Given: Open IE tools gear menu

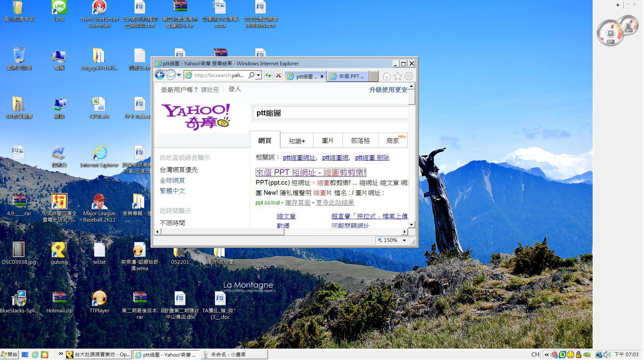Looking at the screenshot, I should (x=409, y=76).
